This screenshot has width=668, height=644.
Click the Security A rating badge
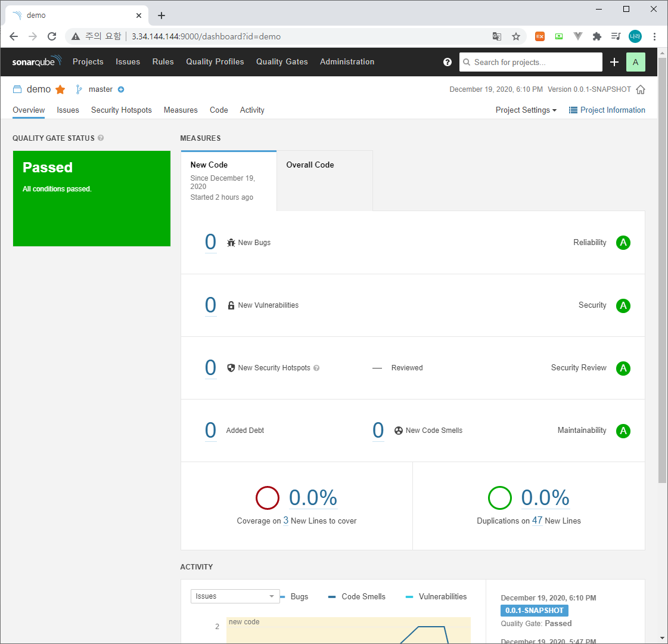(623, 305)
